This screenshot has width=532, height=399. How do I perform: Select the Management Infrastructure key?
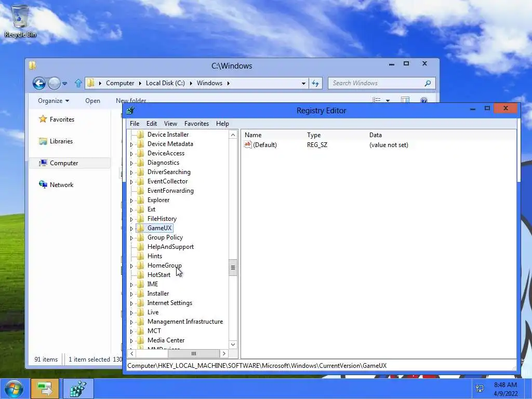click(185, 322)
